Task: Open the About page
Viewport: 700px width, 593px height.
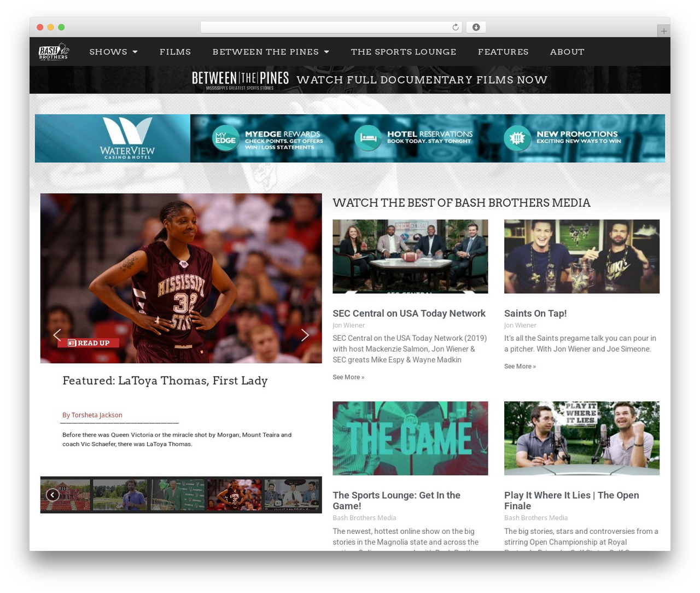Action: coord(567,52)
